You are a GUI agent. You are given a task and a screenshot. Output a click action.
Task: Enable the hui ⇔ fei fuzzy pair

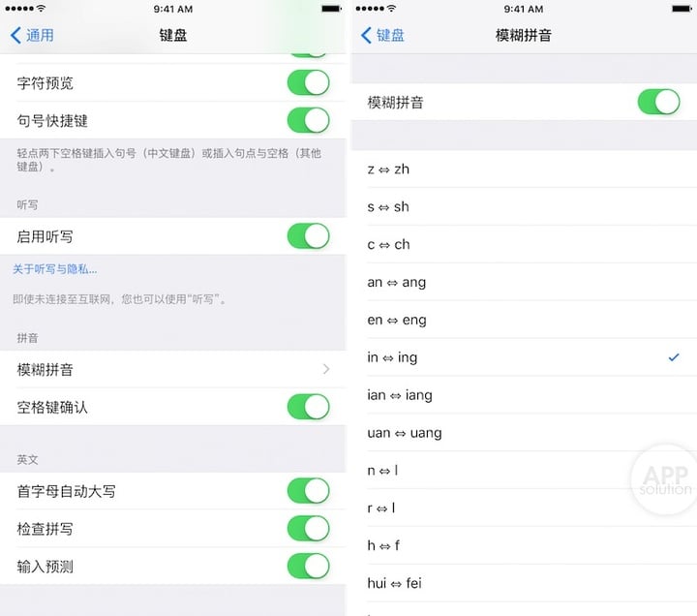pos(524,583)
